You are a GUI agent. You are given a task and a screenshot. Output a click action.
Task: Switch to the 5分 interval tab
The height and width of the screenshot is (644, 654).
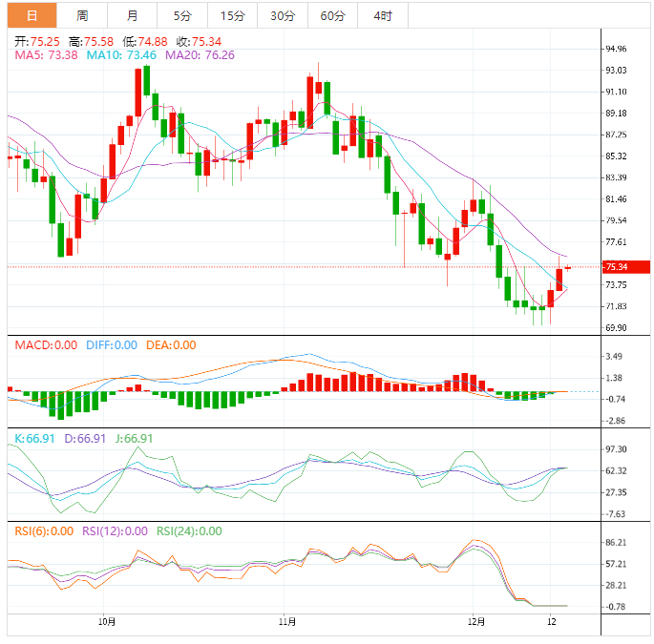pos(181,15)
